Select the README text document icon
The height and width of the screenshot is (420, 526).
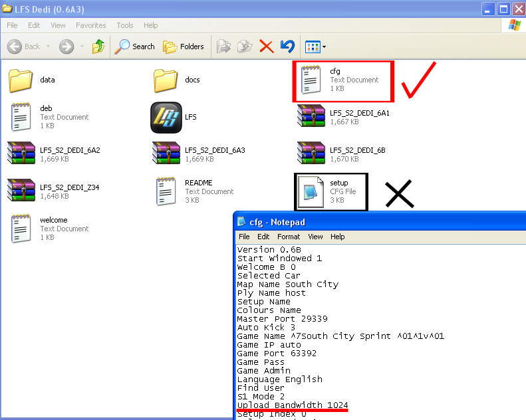166,191
